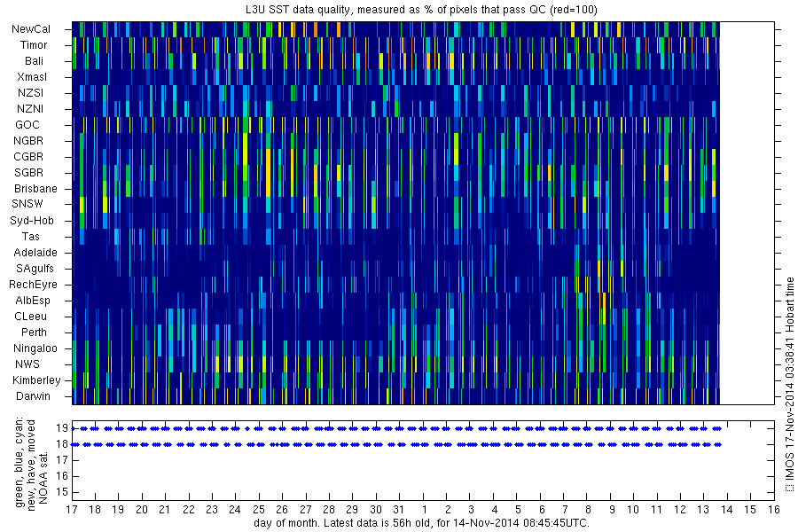Click the NZNI region label
Screen dimensions: 798x532
30,109
